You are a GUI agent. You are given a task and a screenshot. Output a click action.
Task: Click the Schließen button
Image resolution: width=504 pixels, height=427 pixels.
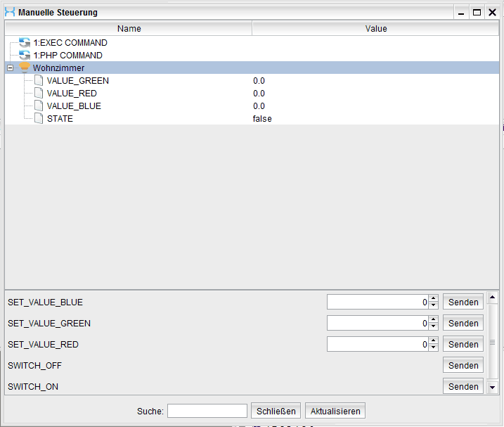point(276,411)
